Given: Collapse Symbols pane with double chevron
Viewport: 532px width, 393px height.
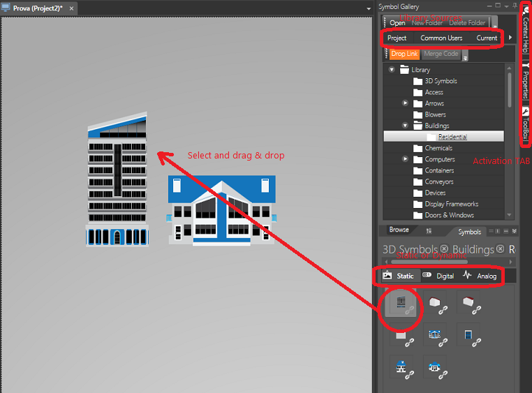Looking at the screenshot, I should pyautogui.click(x=515, y=231).
